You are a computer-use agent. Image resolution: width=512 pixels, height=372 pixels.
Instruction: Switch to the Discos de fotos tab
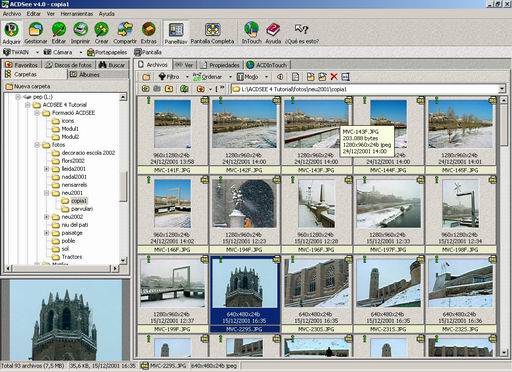(x=68, y=65)
